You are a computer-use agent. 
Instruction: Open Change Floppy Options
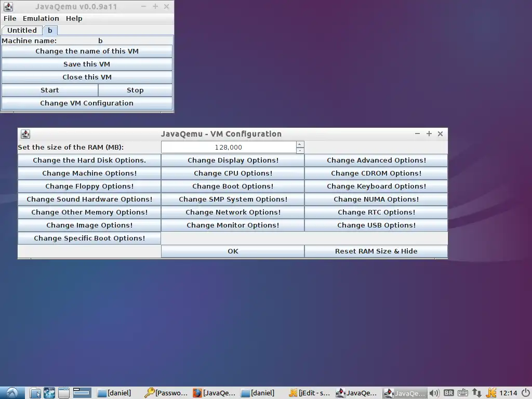[89, 187]
